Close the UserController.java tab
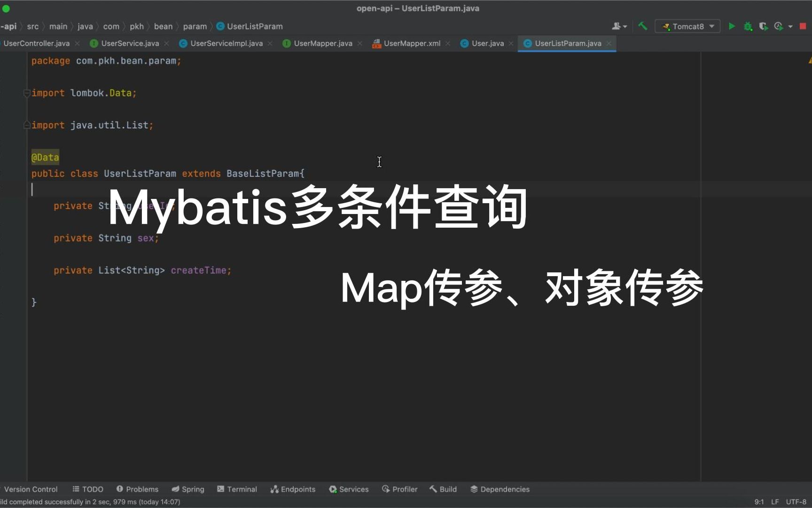 [x=77, y=43]
